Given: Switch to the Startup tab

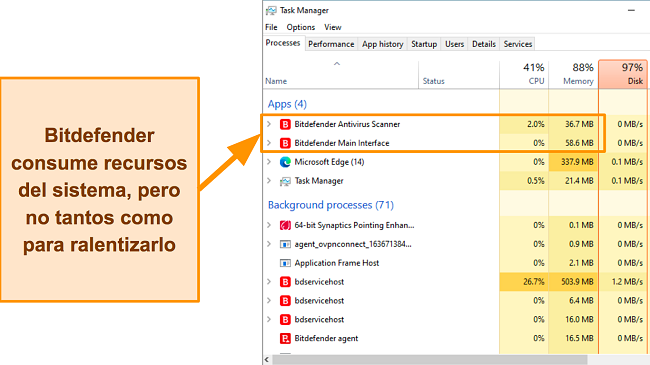Looking at the screenshot, I should point(424,44).
